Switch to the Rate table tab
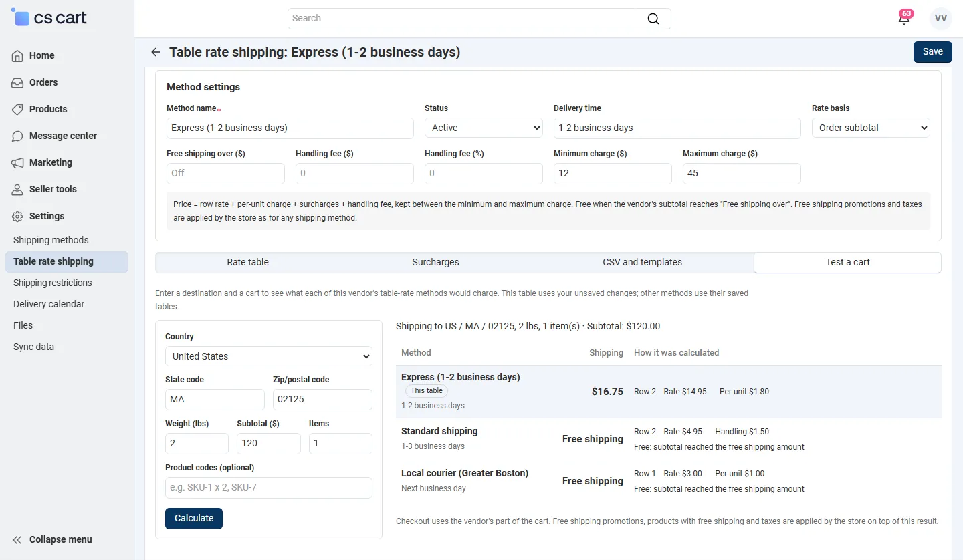Image resolution: width=963 pixels, height=560 pixels. (x=248, y=262)
